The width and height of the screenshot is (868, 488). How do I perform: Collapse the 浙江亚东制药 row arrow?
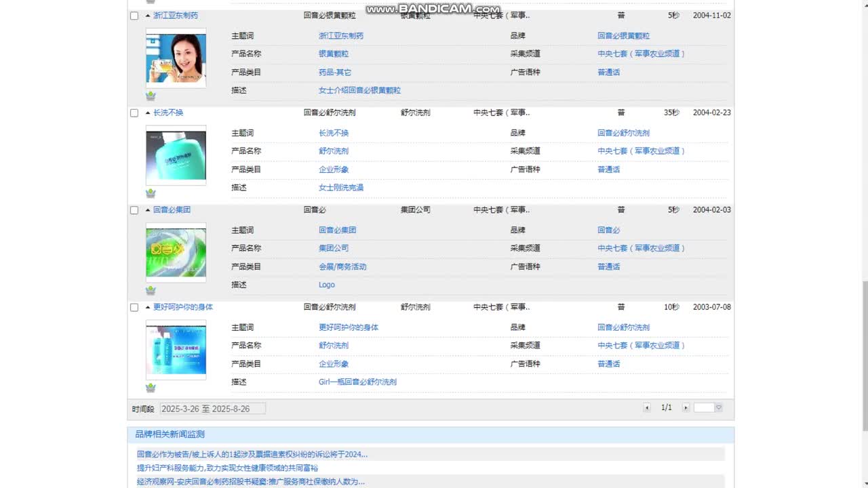[x=148, y=16]
